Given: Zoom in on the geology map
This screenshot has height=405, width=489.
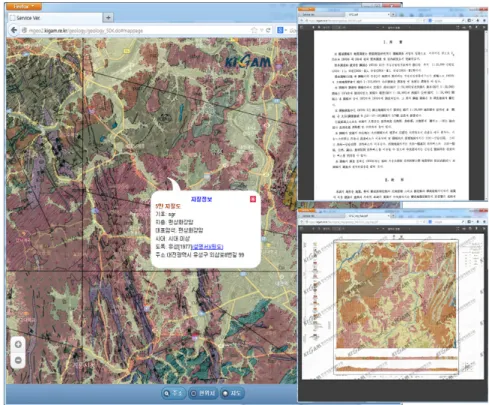Looking at the screenshot, I should tap(18, 344).
